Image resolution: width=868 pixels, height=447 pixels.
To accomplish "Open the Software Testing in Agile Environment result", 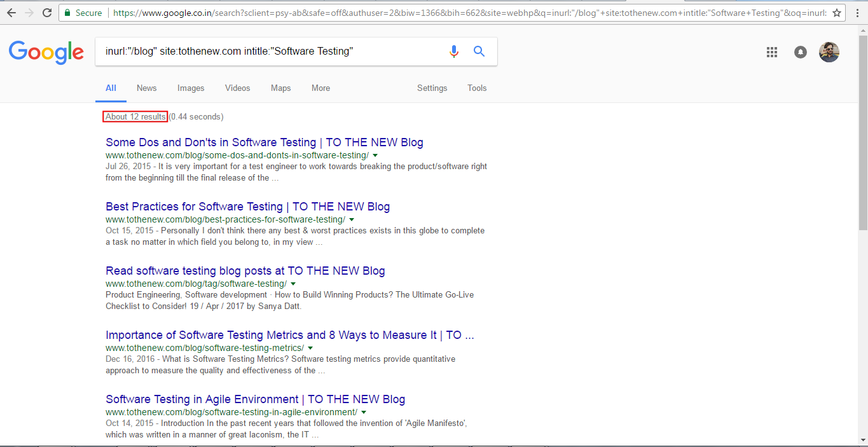I will click(x=254, y=399).
